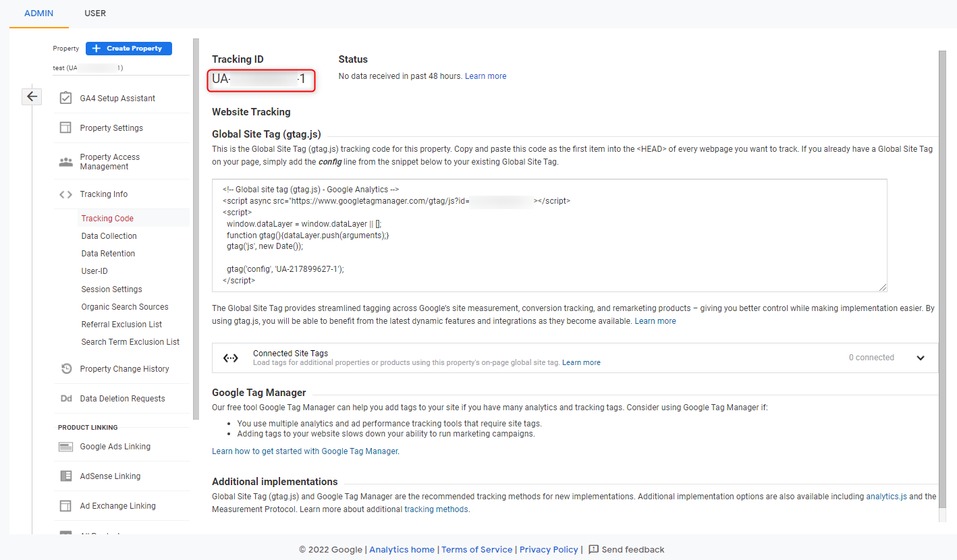957x560 pixels.
Task: Click the Global Site Tag (gtag.js) heading
Action: (x=267, y=134)
